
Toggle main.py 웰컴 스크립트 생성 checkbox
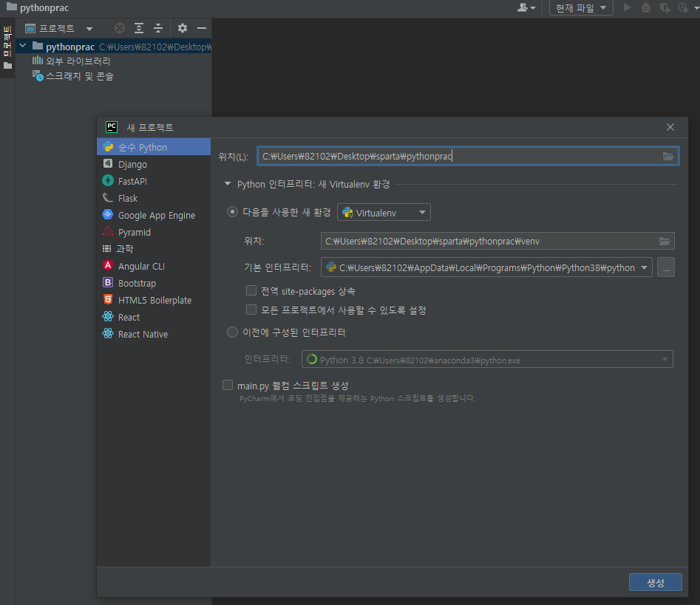(x=228, y=385)
